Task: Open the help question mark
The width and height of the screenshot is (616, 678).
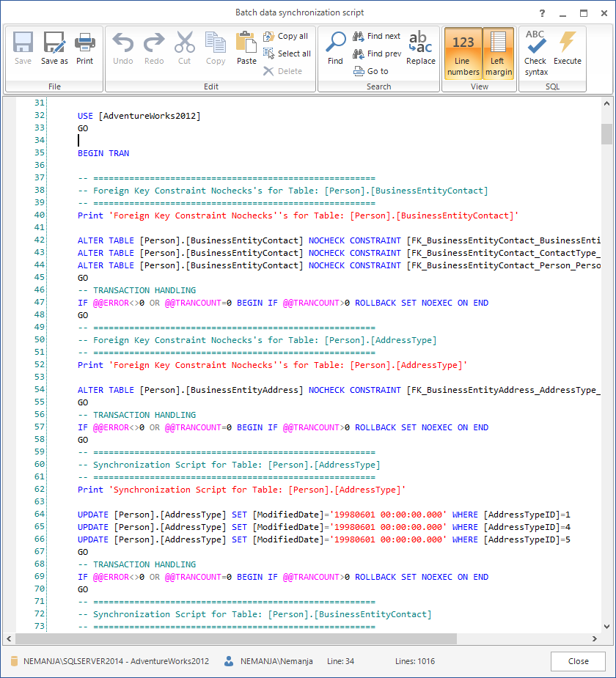Action: [x=542, y=13]
